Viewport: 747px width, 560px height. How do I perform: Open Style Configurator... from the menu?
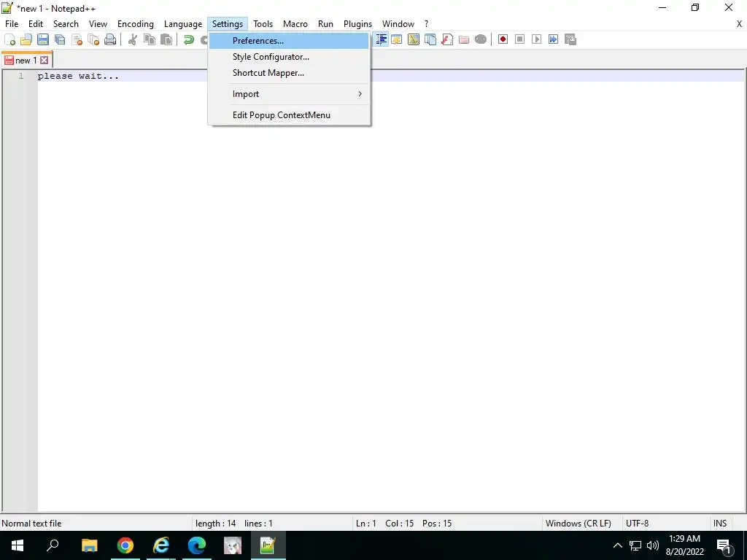click(289, 57)
